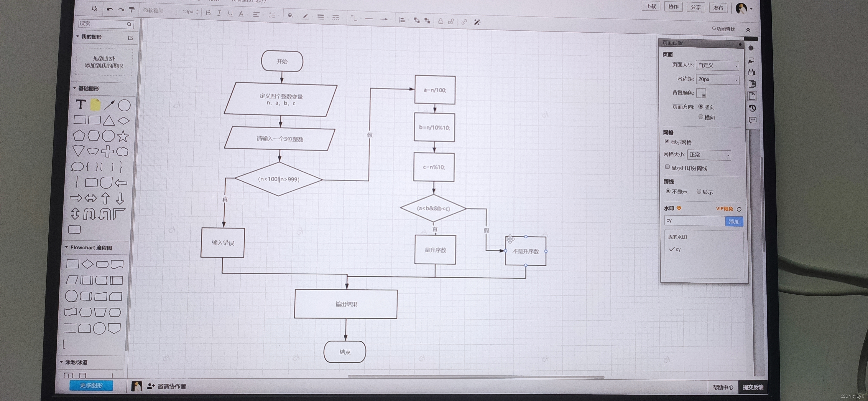Reset watermark with the refresh icon
This screenshot has height=401, width=868.
[x=739, y=209]
